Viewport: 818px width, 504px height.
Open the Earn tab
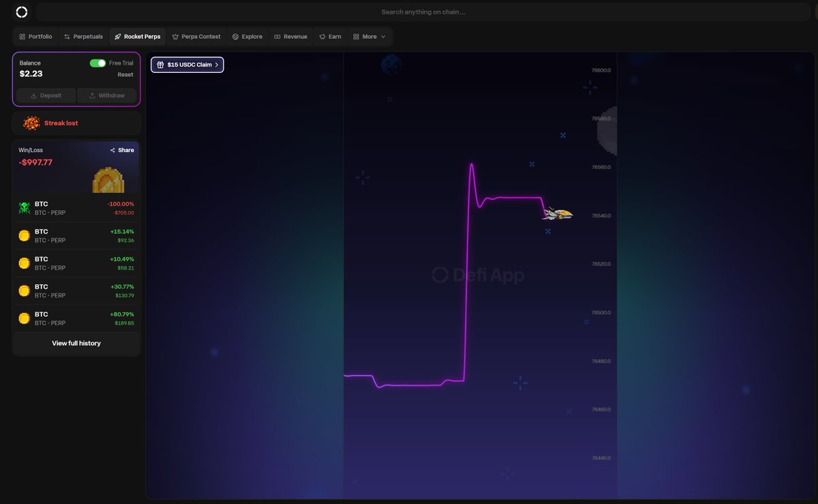330,37
